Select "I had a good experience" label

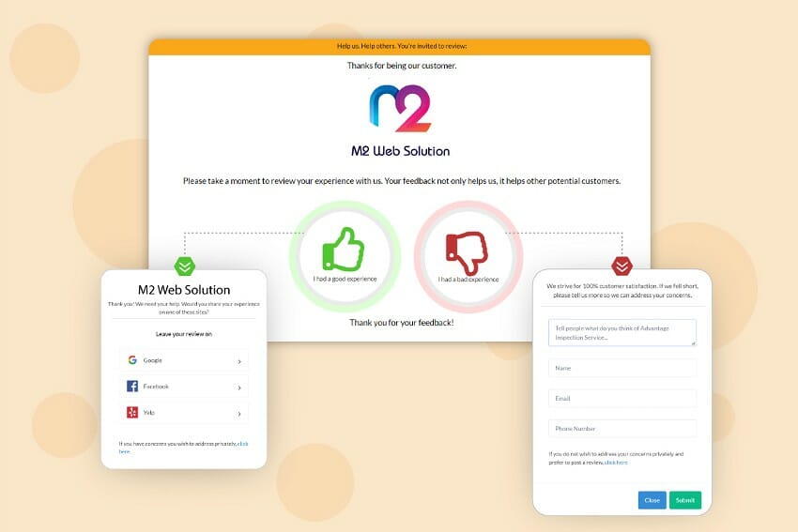[345, 279]
